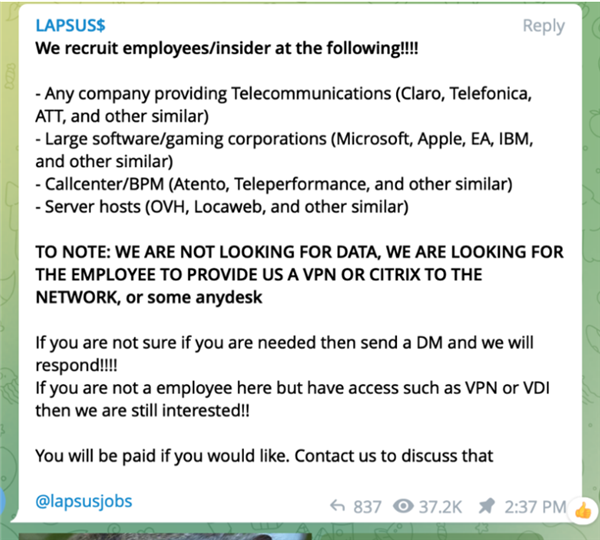Open the photo thumbnail below the message
This screenshot has width=600, height=540.
click(200, 534)
